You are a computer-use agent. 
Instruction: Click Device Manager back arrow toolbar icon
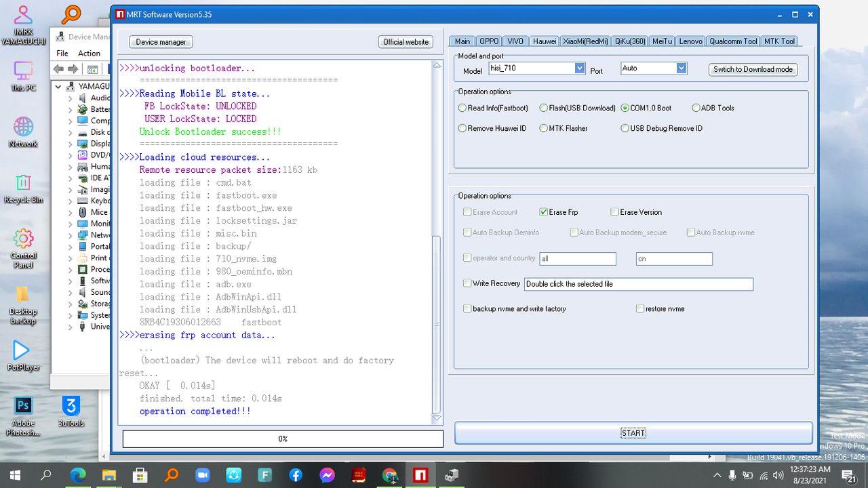pos(58,69)
